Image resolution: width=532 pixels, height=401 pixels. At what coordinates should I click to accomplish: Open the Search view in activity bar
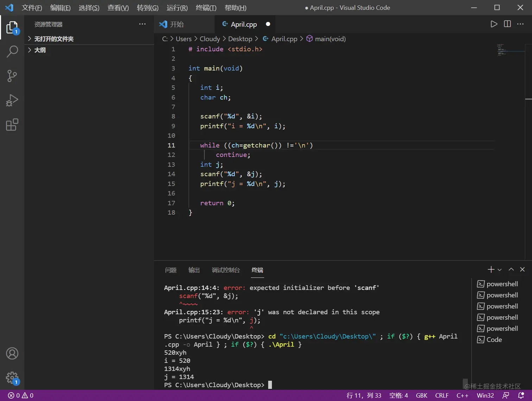(x=12, y=51)
